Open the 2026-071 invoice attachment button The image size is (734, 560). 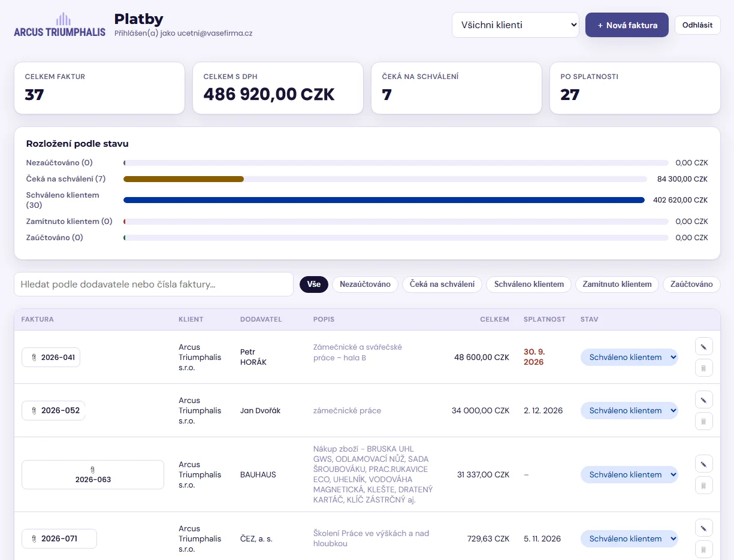click(x=59, y=539)
